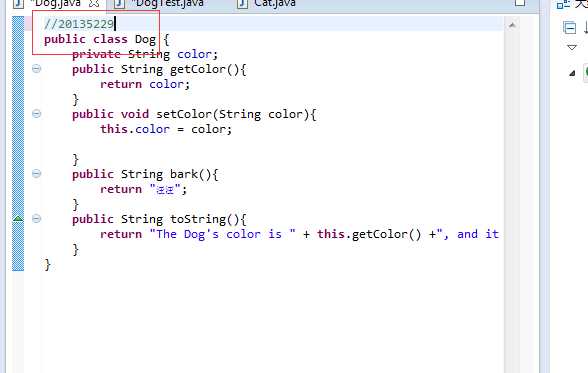The height and width of the screenshot is (373, 588).
Task: Place cursor in comment //20135229
Action: (x=79, y=24)
